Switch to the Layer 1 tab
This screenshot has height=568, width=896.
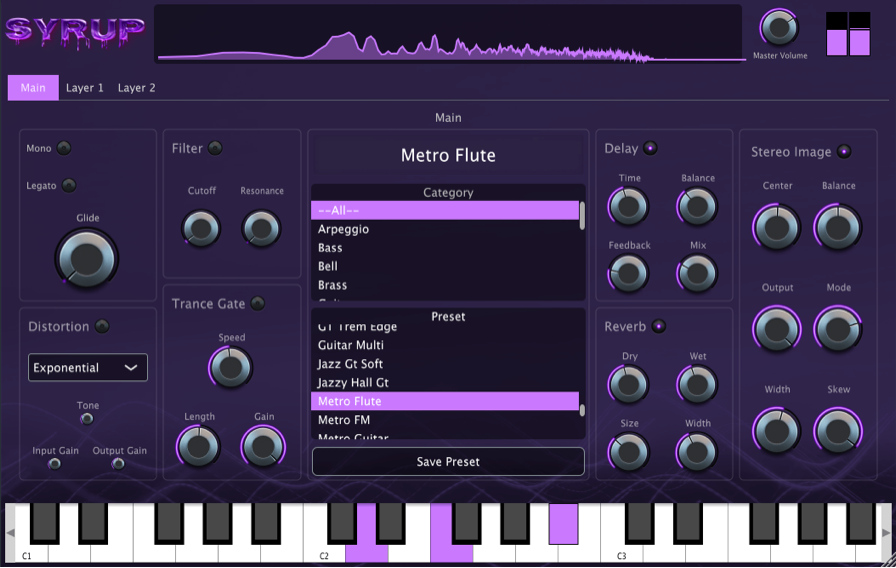tap(85, 87)
